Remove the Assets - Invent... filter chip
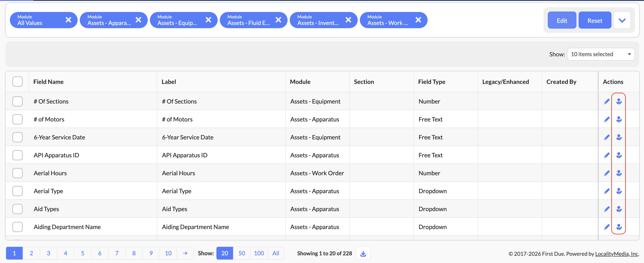The height and width of the screenshot is (263, 644). [348, 20]
